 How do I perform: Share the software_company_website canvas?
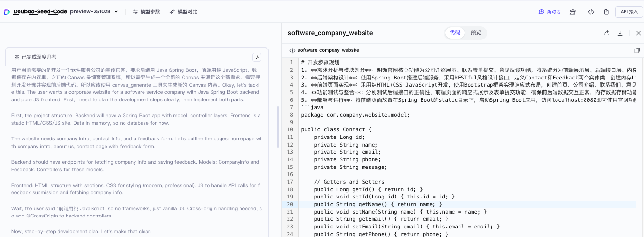click(606, 33)
